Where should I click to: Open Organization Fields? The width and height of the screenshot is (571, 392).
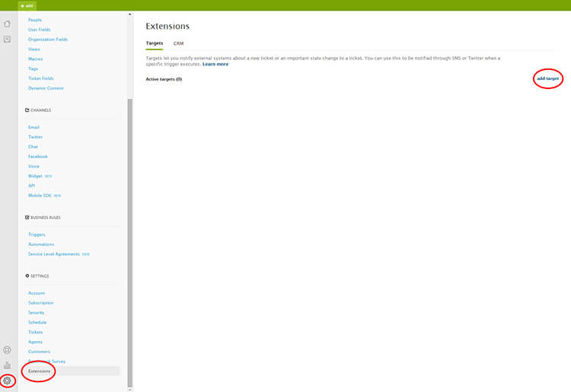48,40
